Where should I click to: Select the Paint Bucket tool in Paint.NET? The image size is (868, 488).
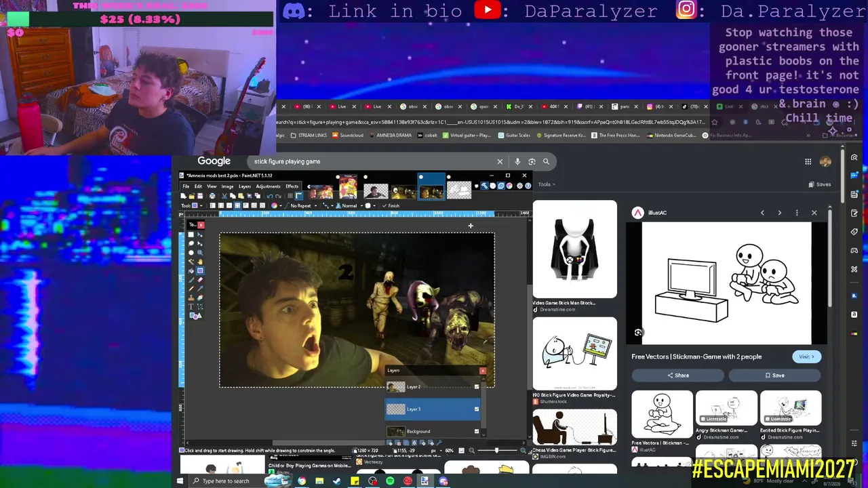tap(191, 270)
